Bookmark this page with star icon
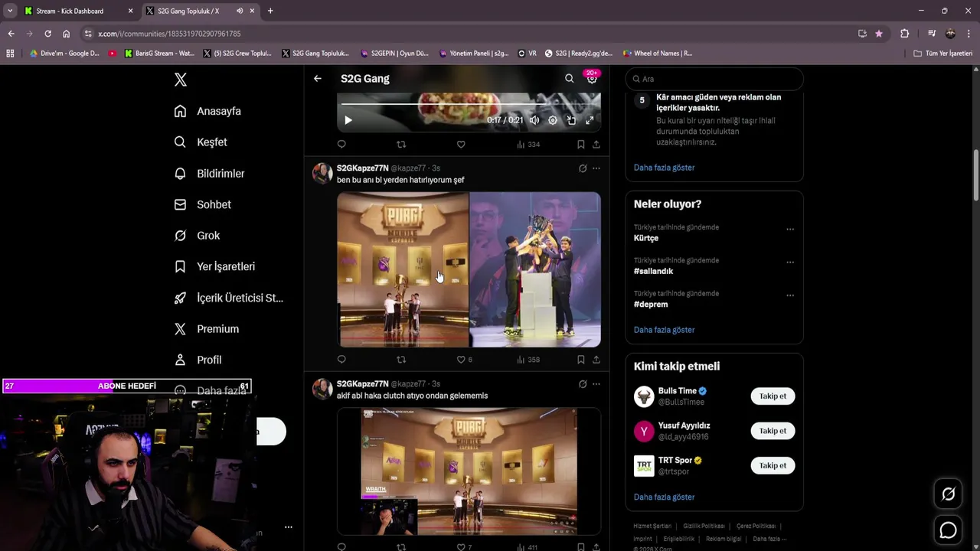 [879, 34]
